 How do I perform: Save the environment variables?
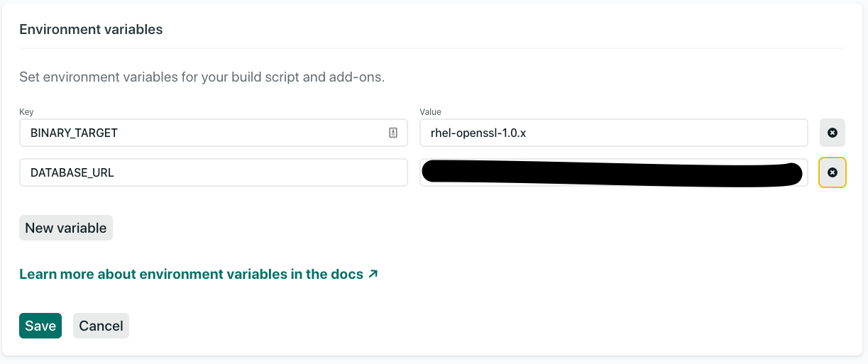[40, 326]
